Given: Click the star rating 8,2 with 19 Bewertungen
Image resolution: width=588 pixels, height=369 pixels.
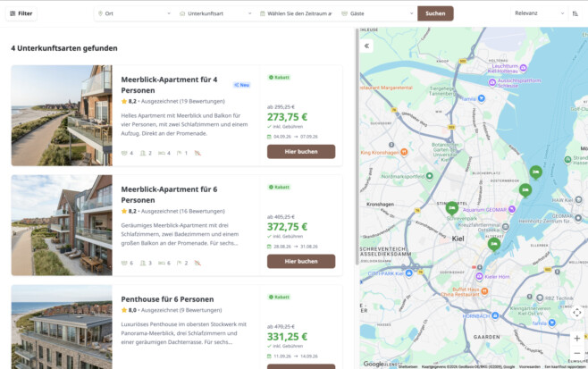Looking at the screenshot, I should [x=172, y=101].
